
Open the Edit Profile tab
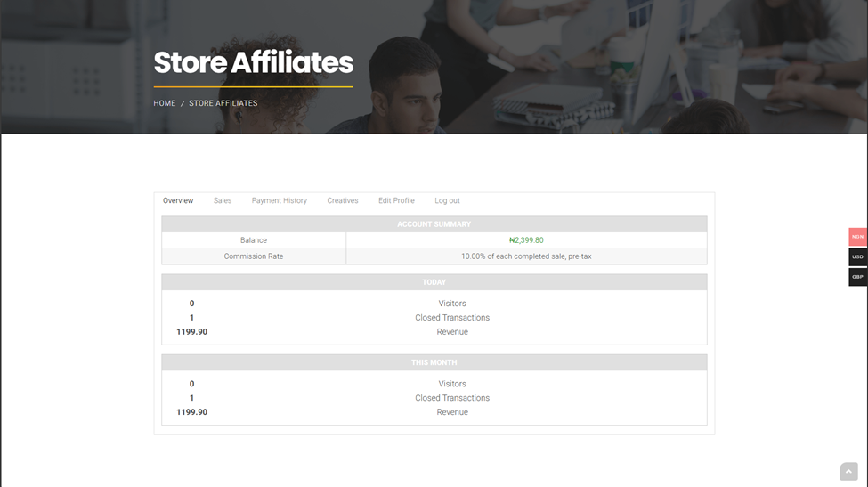(396, 201)
